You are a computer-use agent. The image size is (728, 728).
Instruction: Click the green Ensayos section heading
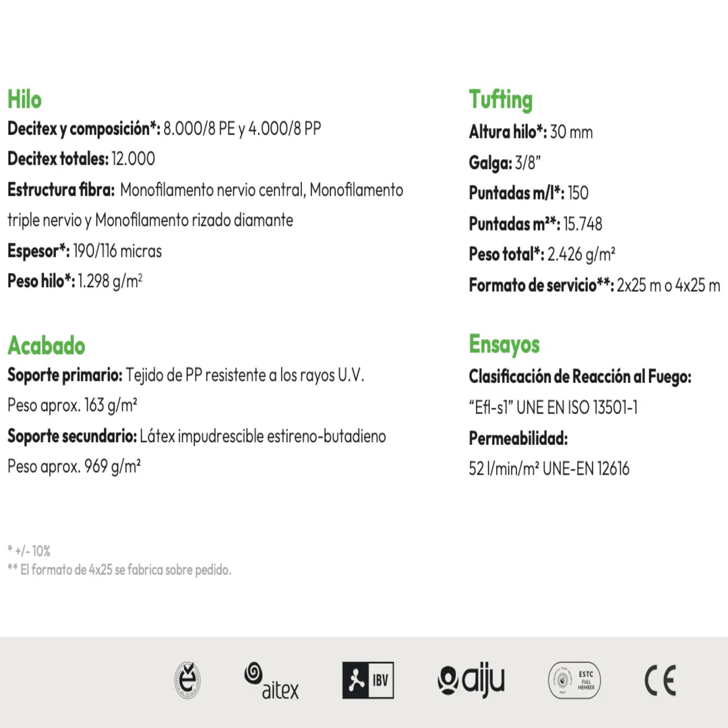click(x=504, y=344)
